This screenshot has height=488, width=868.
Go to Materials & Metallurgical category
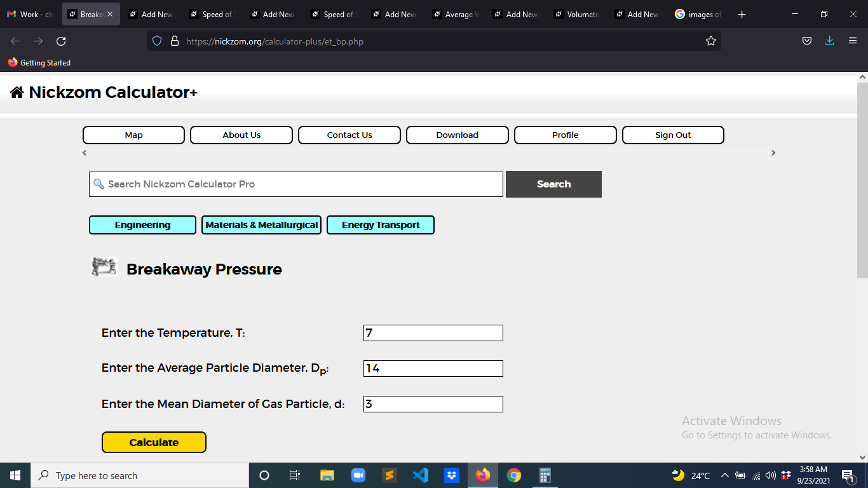(x=261, y=225)
